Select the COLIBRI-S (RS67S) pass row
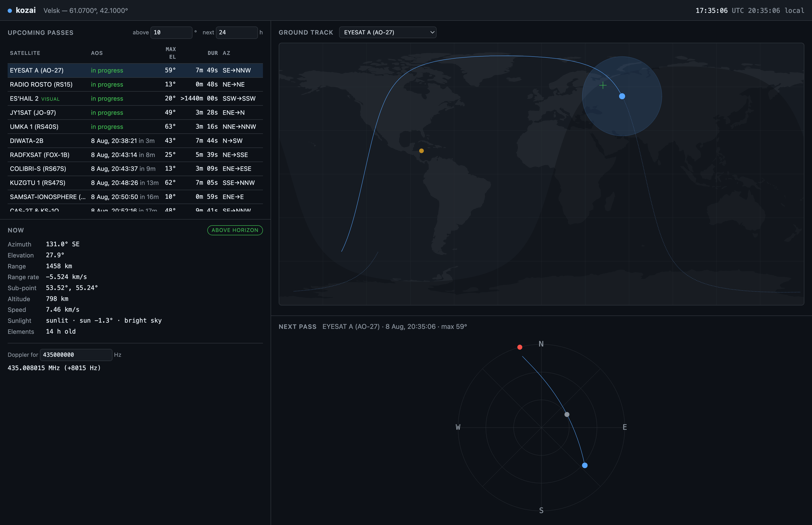 coord(135,169)
